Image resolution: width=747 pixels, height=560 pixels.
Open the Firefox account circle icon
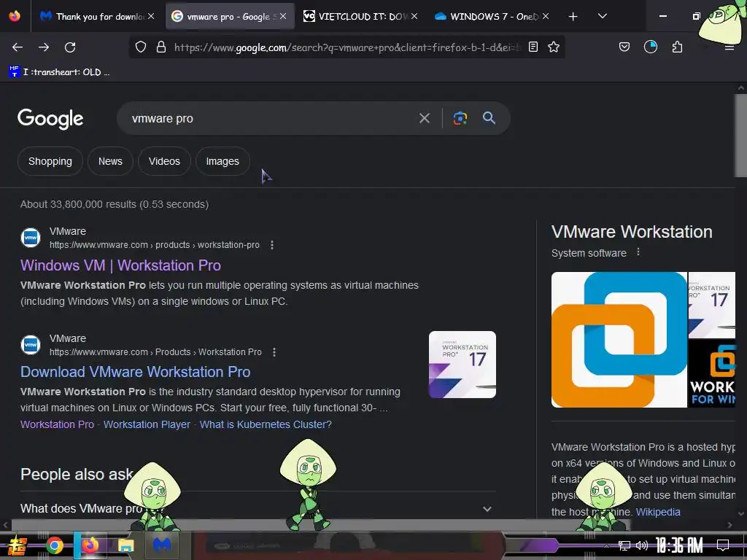click(x=650, y=47)
